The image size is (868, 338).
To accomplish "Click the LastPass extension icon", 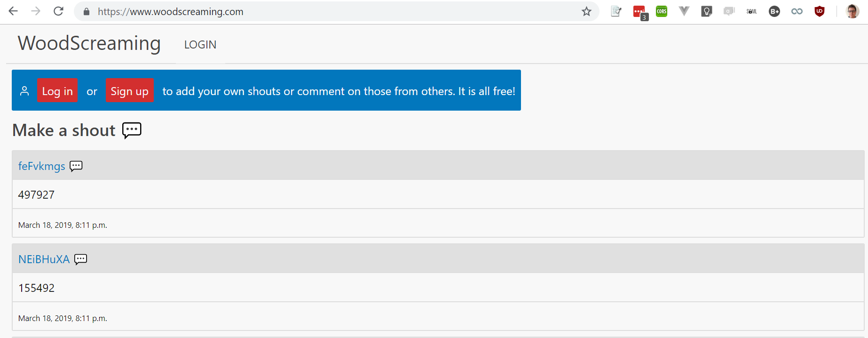I will point(639,12).
